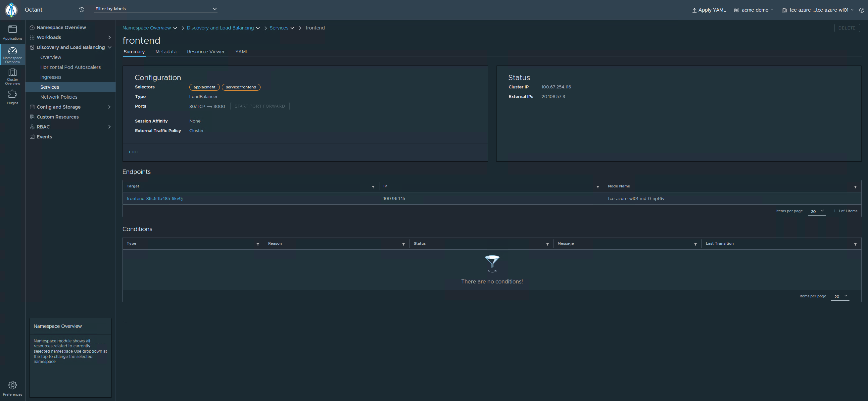Screen dimensions: 868x401
Task: Open the filter icon on the Target column
Action: pos(373,187)
